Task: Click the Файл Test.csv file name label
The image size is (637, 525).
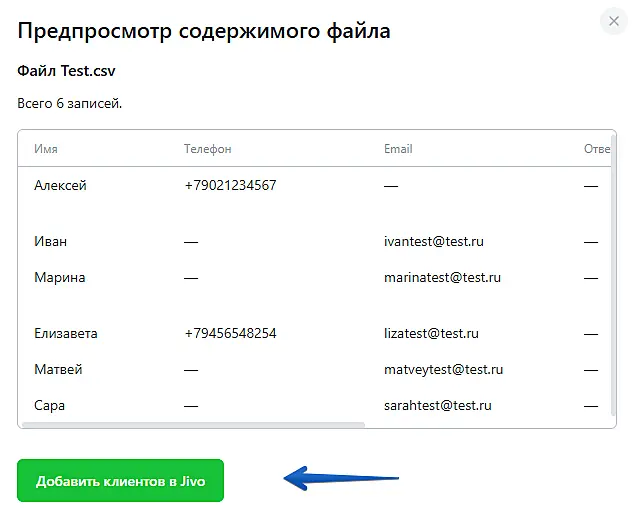Action: (x=67, y=72)
